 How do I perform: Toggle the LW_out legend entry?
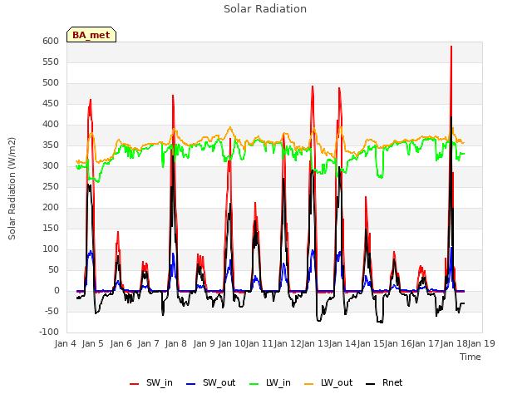[328, 382]
